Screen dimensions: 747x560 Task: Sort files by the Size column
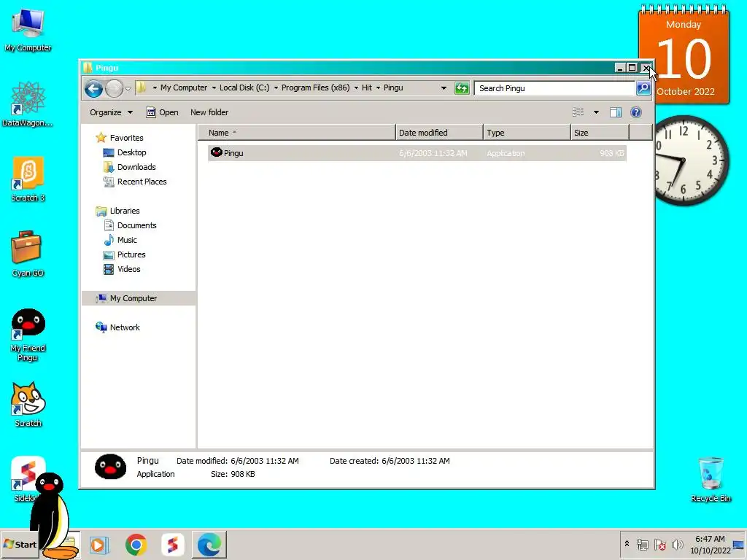pyautogui.click(x=600, y=133)
